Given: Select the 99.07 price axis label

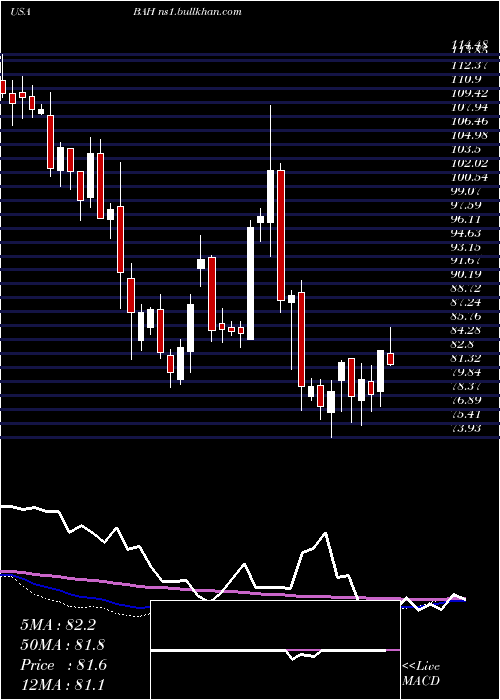Looking at the screenshot, I should click(x=468, y=191).
